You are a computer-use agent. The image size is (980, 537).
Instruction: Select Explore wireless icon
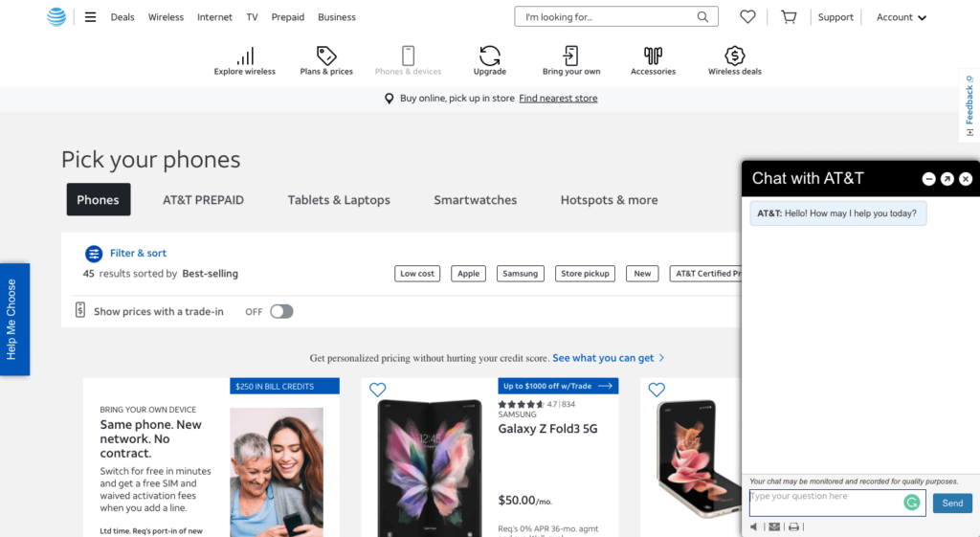point(245,60)
